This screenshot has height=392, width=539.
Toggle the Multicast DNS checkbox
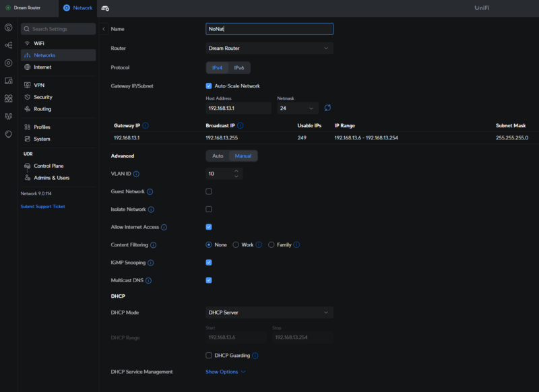click(209, 280)
